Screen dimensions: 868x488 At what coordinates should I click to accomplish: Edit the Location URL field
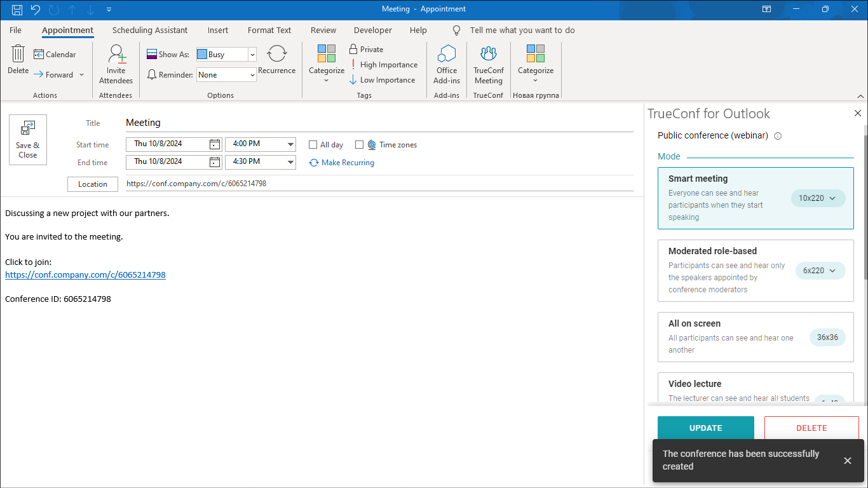click(379, 184)
